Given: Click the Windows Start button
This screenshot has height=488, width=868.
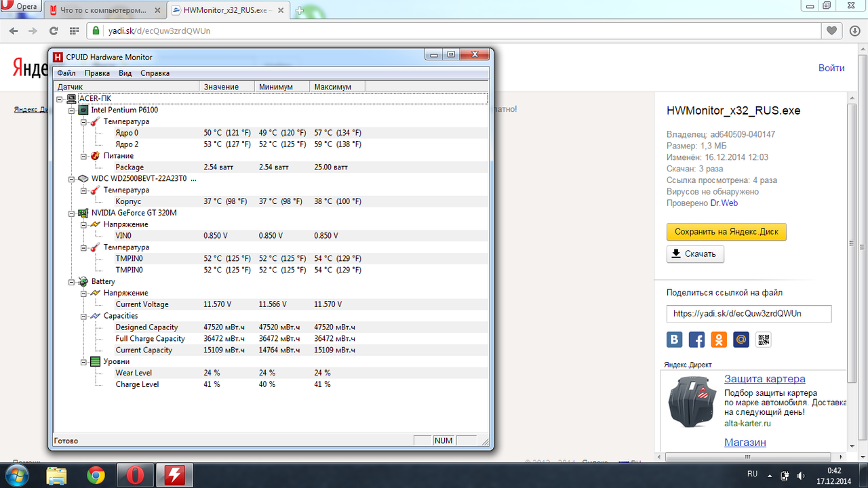Looking at the screenshot, I should pyautogui.click(x=18, y=476).
